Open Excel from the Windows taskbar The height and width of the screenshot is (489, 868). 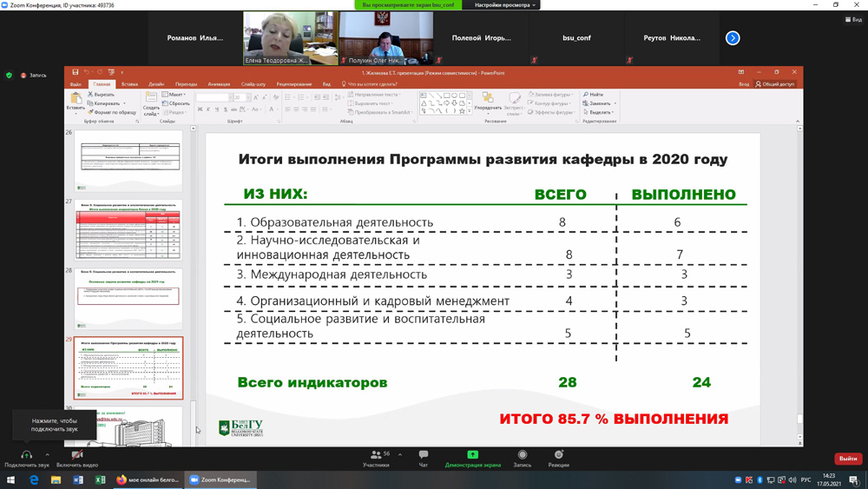point(100,480)
